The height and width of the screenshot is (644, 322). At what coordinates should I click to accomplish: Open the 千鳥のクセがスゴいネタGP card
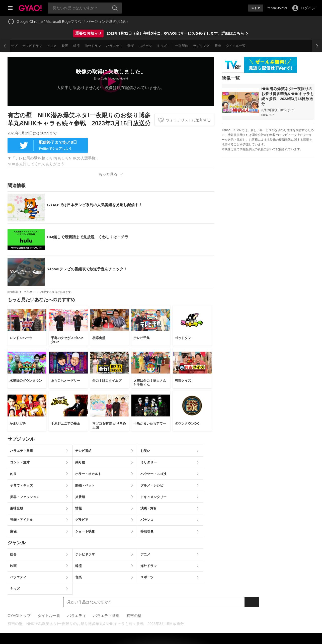[68, 326]
